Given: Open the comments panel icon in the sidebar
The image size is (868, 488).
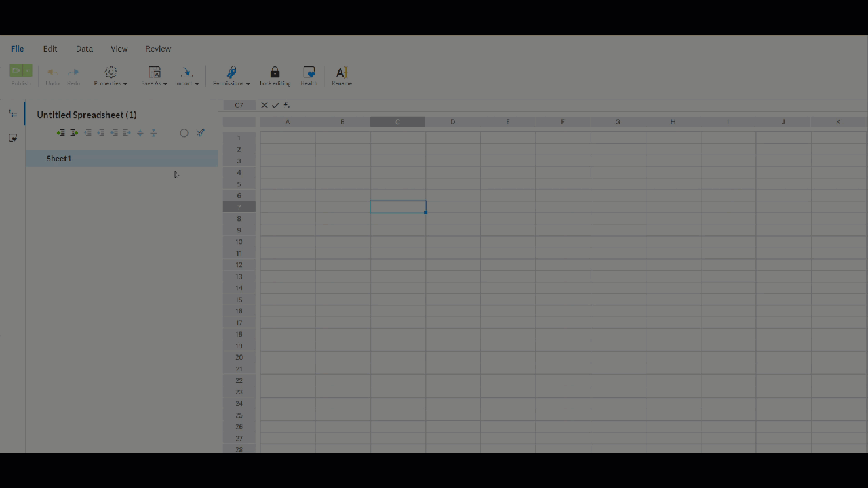Looking at the screenshot, I should pos(12,138).
